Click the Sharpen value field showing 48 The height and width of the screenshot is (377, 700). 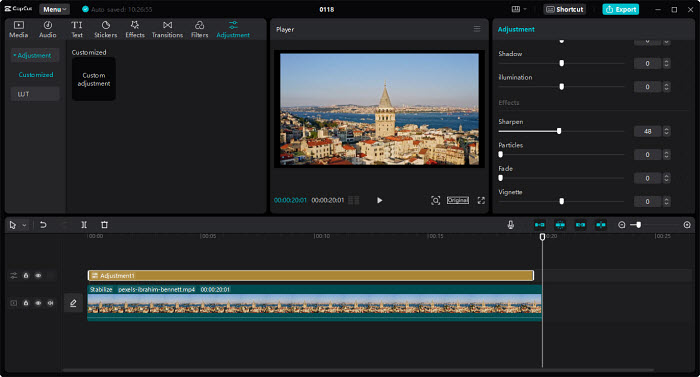point(647,131)
